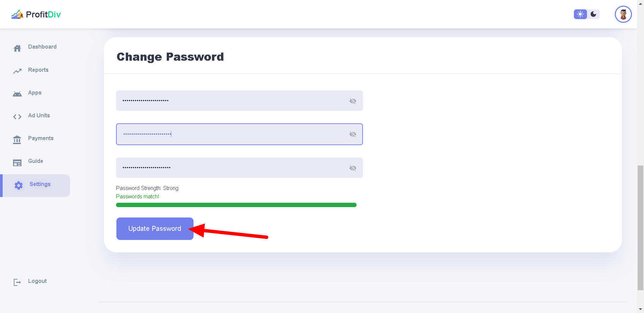Open the Payments menu item
This screenshot has height=313, width=644.
click(x=41, y=138)
